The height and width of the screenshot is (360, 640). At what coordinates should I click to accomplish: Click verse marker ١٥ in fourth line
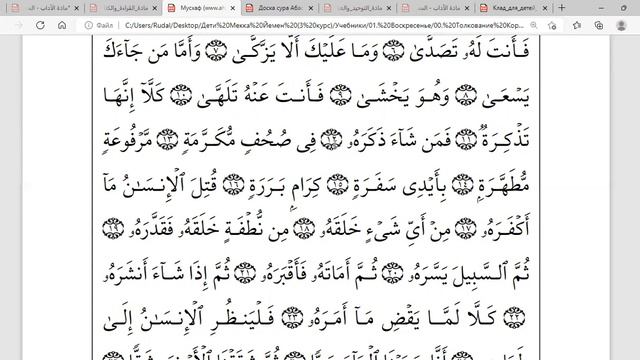pos(338,185)
